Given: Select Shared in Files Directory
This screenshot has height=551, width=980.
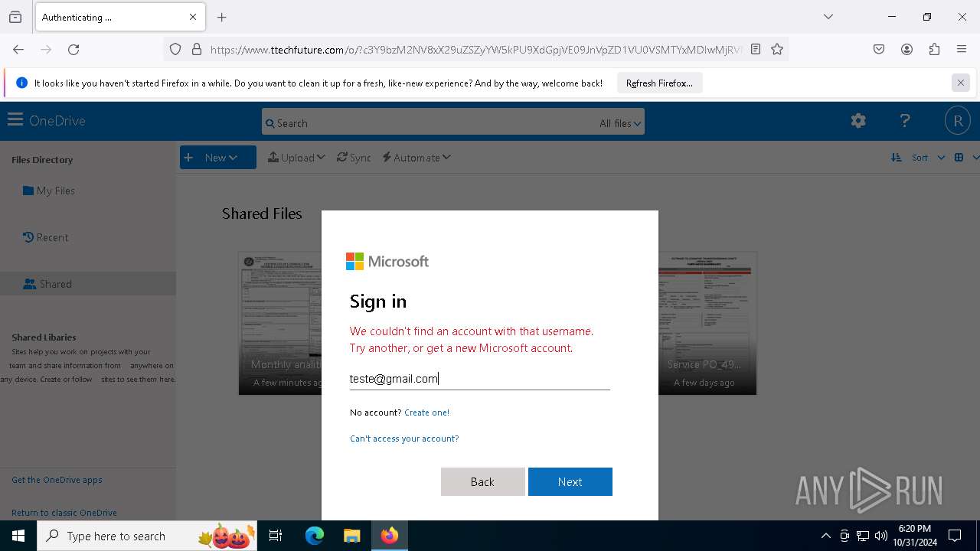Looking at the screenshot, I should tap(47, 284).
